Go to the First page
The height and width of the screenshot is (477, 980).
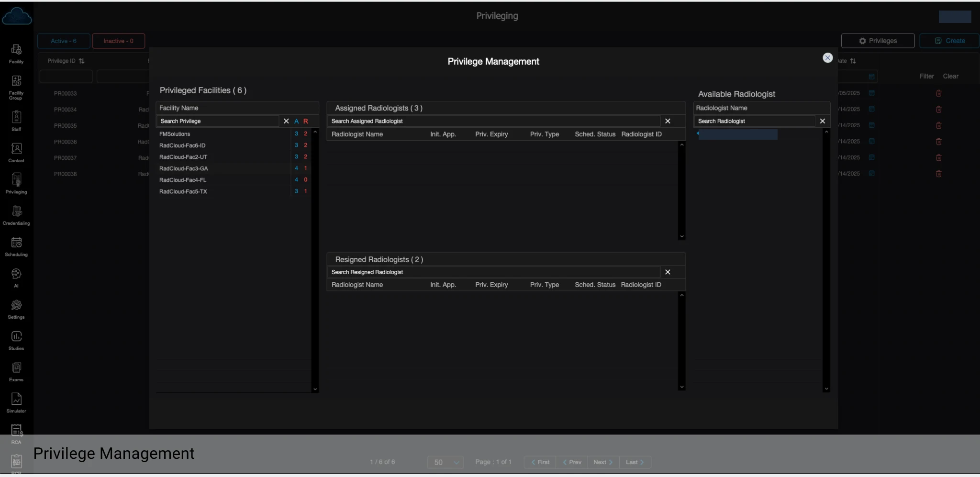540,462
